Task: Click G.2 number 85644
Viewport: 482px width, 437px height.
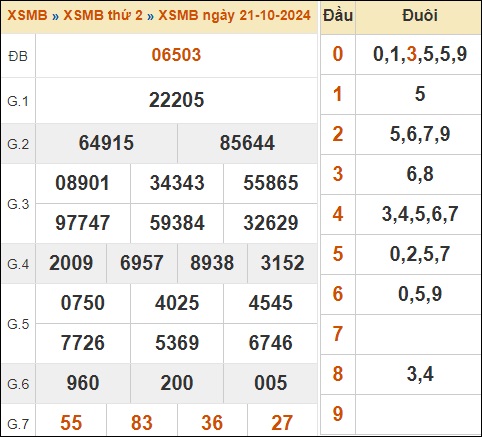Action: (x=247, y=143)
